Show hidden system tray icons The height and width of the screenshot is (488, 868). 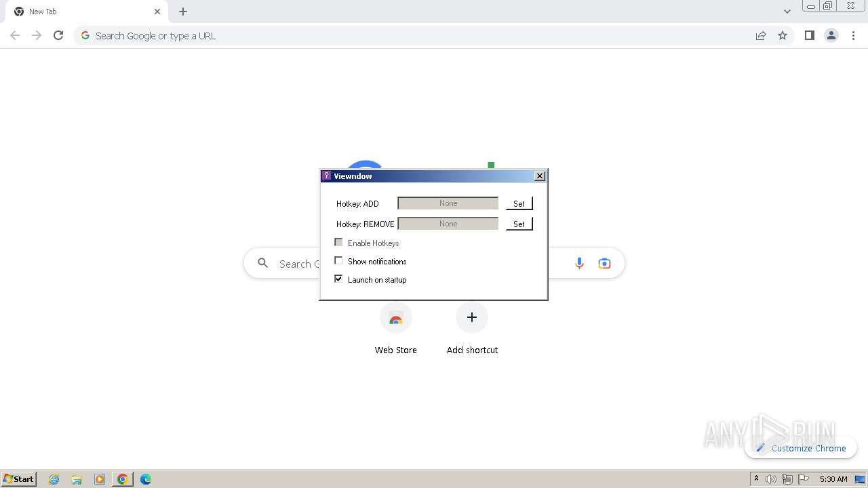pyautogui.click(x=756, y=479)
